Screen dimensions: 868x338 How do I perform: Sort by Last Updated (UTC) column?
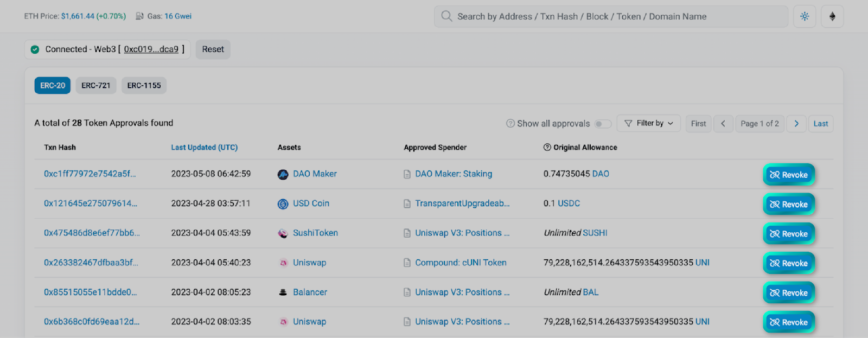(205, 148)
